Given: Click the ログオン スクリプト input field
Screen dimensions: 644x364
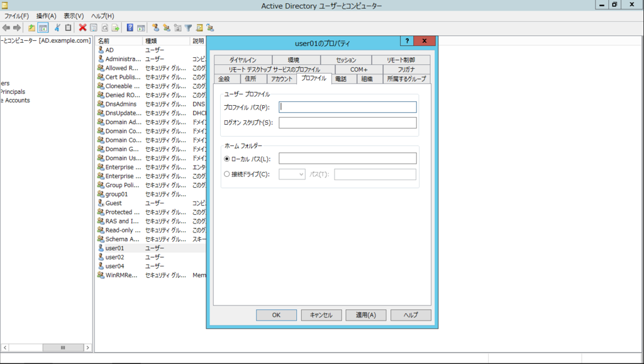Looking at the screenshot, I should pos(347,123).
